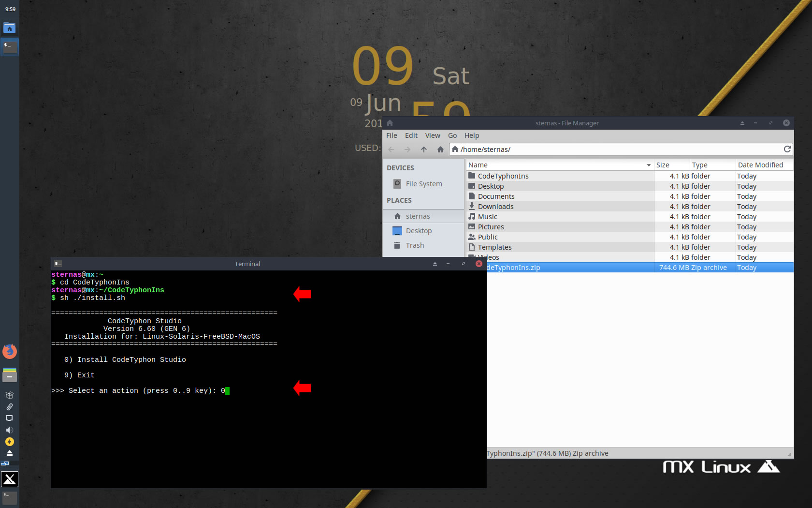Screen dimensions: 812x508
Task: Select the file manager taskbar button
Action: tap(10, 28)
